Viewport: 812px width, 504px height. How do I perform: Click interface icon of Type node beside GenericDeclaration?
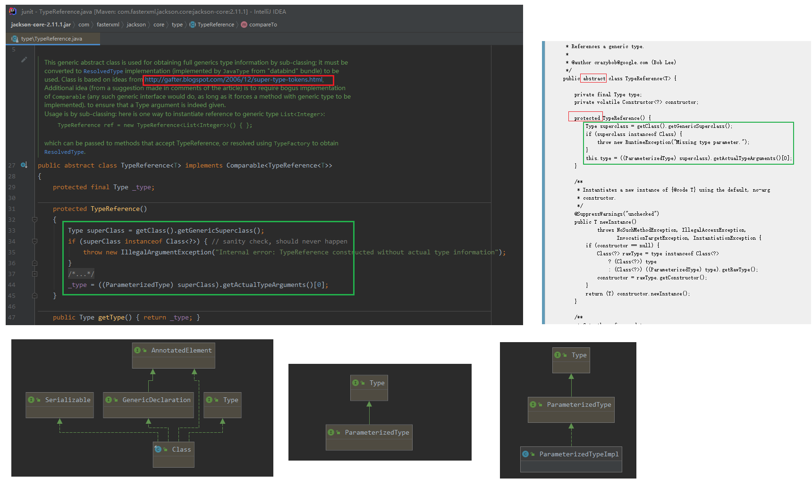(209, 400)
